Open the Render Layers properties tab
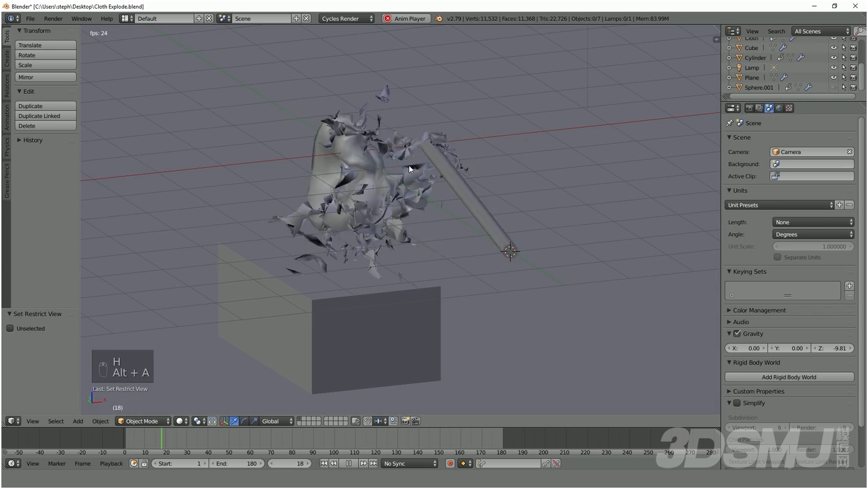 click(x=759, y=108)
